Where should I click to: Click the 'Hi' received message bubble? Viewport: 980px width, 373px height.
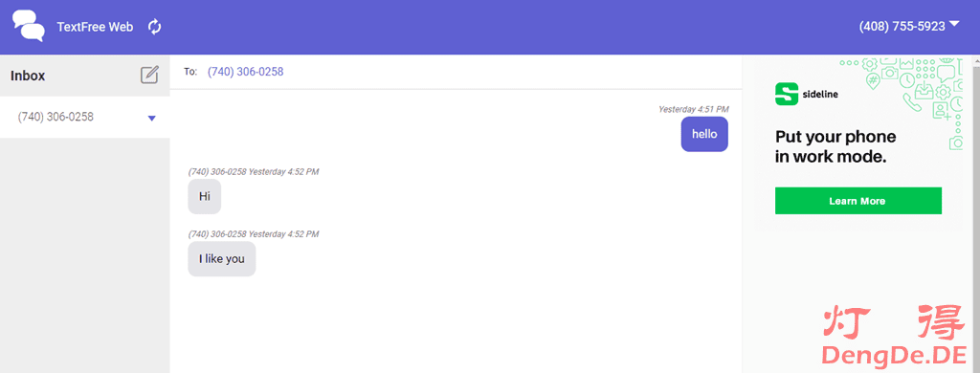pyautogui.click(x=205, y=196)
